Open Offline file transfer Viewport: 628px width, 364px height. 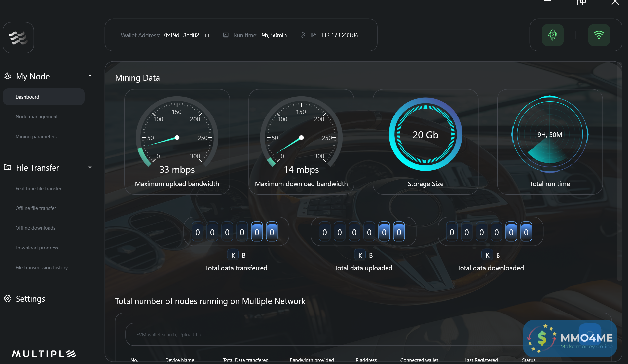coord(36,208)
